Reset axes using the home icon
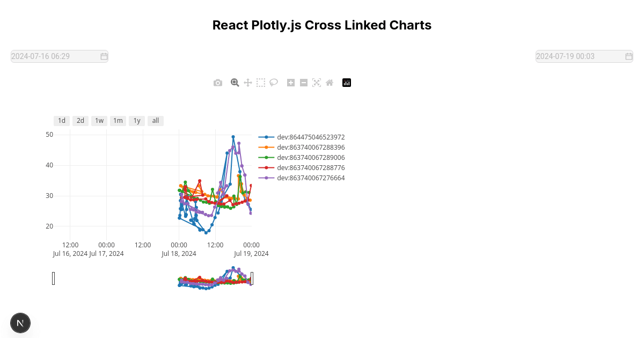644x338 pixels. (x=330, y=83)
